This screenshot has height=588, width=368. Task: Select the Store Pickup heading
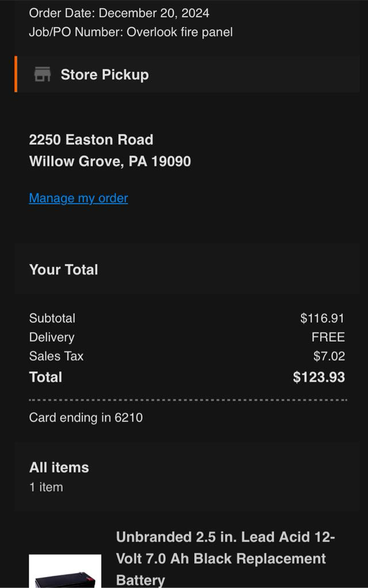coord(105,75)
